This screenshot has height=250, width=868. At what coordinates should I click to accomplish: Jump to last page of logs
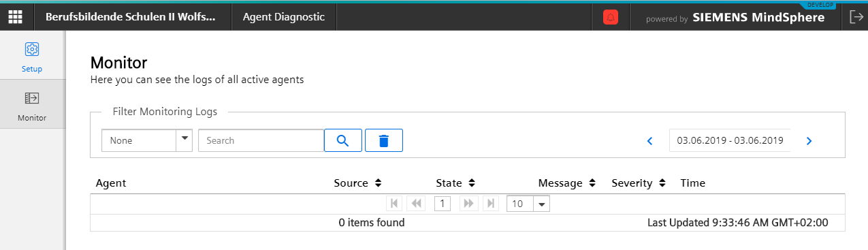(490, 203)
